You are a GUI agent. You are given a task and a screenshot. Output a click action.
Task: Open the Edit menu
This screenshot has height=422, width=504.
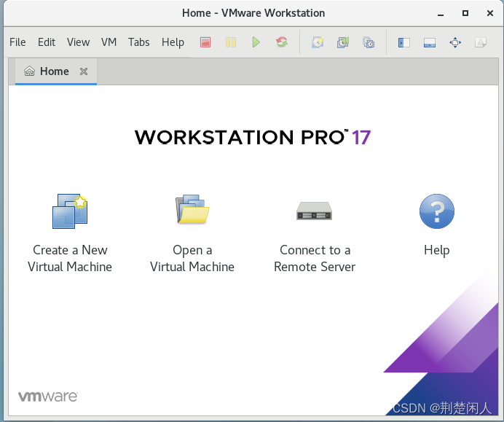47,42
